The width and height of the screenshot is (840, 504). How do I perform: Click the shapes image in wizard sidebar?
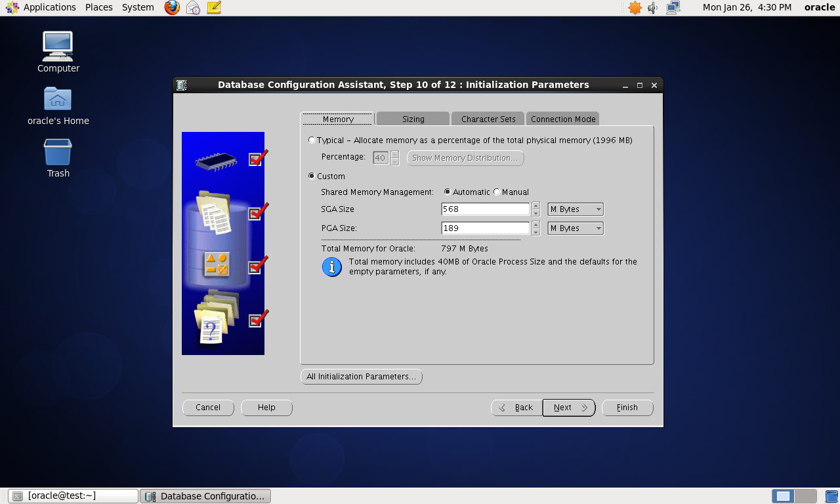coord(216,264)
